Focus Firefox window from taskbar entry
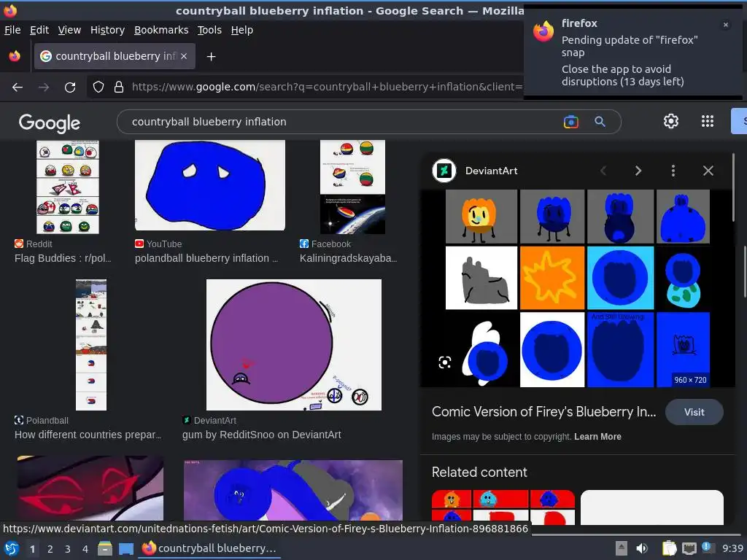Viewport: 747px width, 560px height. 209,548
